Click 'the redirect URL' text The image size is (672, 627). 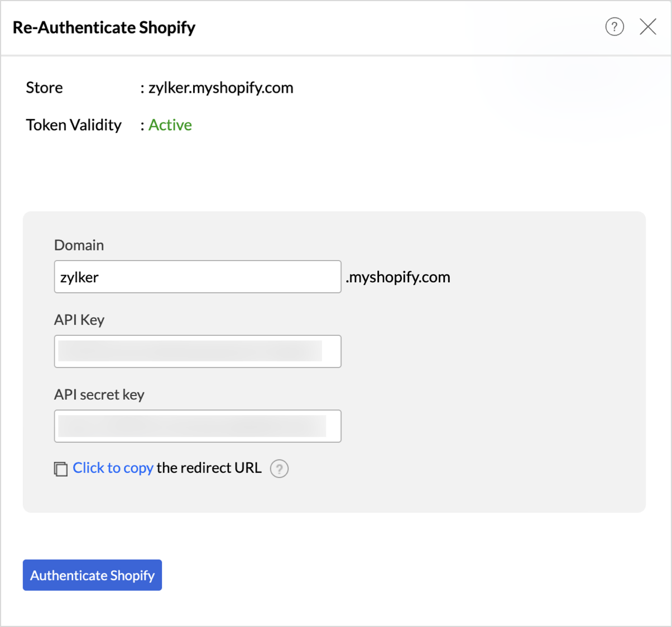pyautogui.click(x=209, y=468)
